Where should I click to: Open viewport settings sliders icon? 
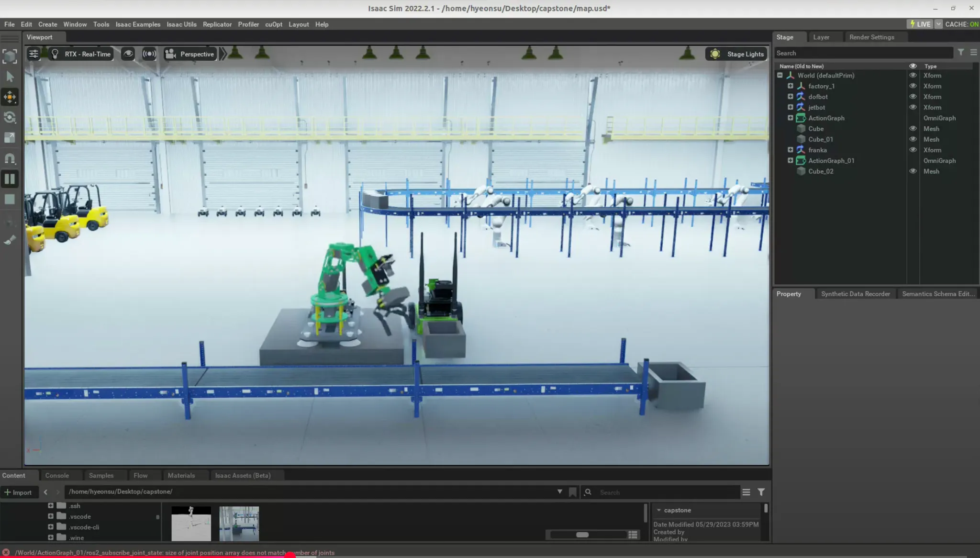[33, 54]
